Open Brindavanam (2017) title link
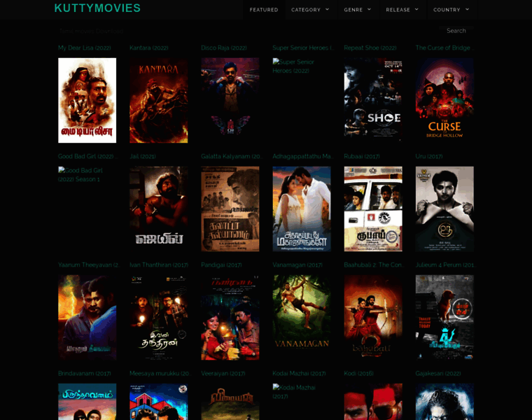This screenshot has height=420, width=532. 85,374
